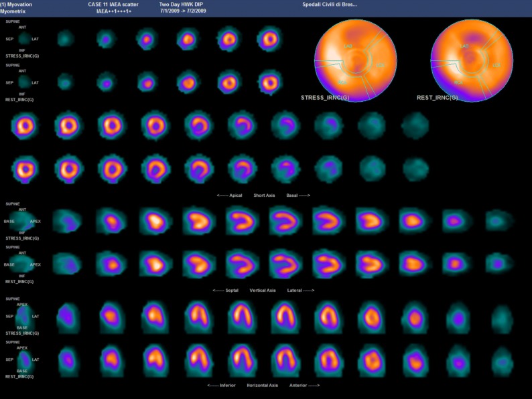Select LCX territory on the rest polar map
The width and height of the screenshot is (532, 399).
[496, 65]
